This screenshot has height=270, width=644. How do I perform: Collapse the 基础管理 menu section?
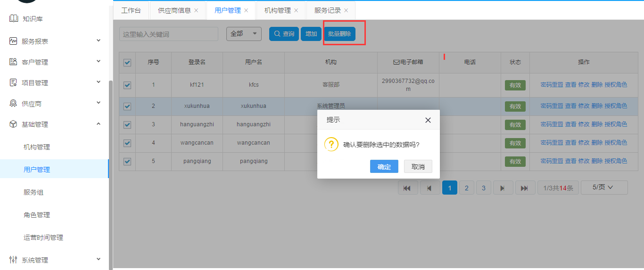[99, 124]
